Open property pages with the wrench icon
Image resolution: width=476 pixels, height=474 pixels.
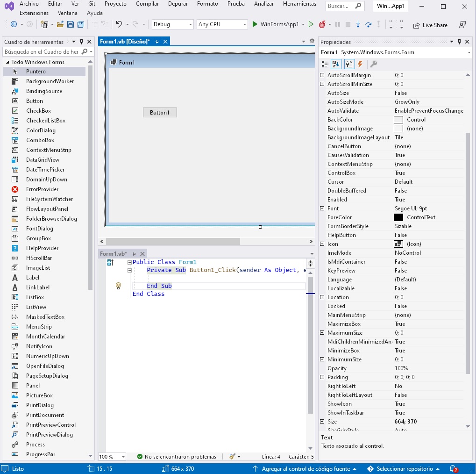tap(374, 64)
